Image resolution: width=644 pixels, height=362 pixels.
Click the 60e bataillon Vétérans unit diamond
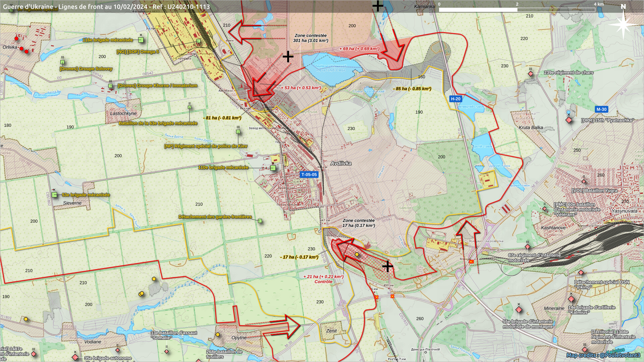[x=544, y=209]
